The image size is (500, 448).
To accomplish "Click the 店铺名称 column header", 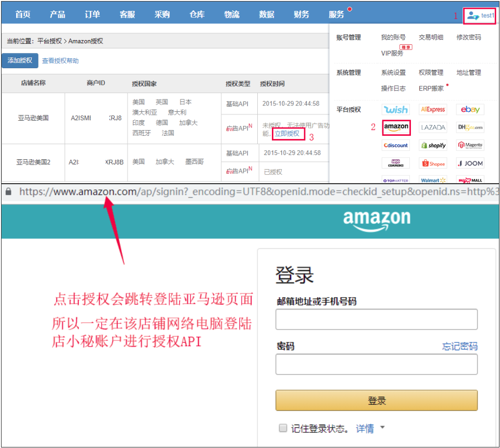I will point(33,83).
